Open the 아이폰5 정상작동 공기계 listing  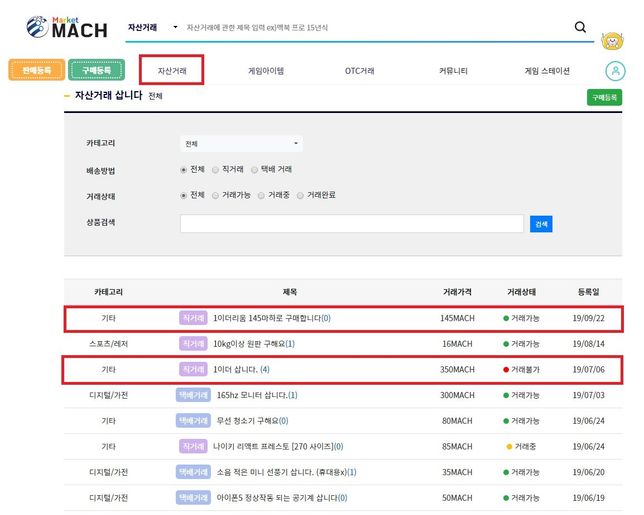[x=282, y=498]
